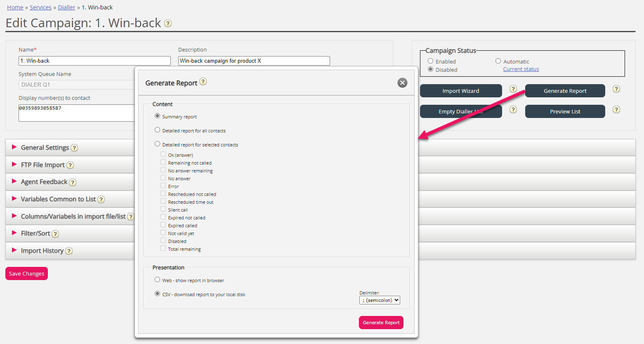The image size is (644, 344).
Task: Close the Generate Report dialog
Action: coord(402,83)
